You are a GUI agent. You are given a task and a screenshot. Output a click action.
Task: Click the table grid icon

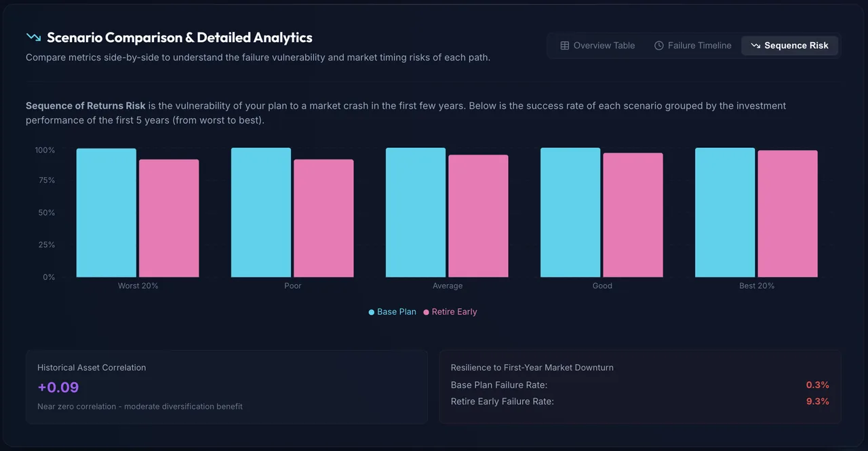[564, 45]
